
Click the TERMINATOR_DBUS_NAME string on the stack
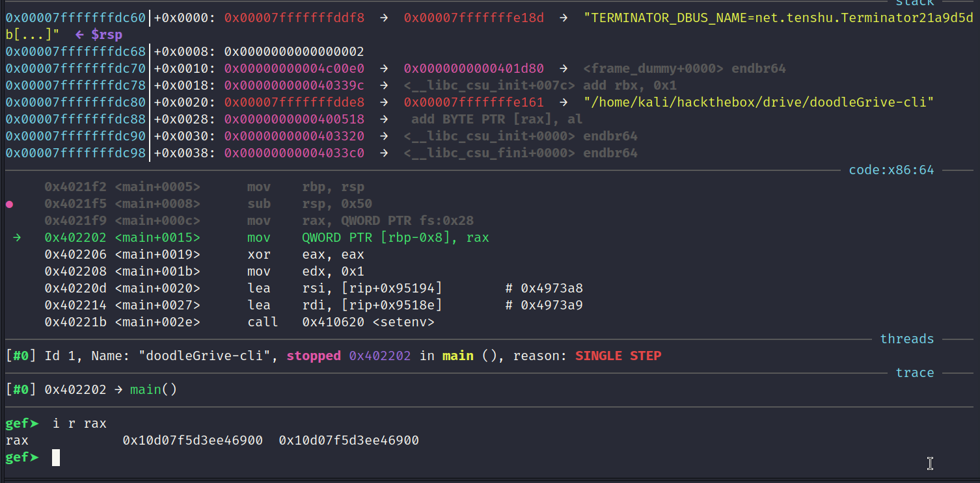click(x=779, y=18)
